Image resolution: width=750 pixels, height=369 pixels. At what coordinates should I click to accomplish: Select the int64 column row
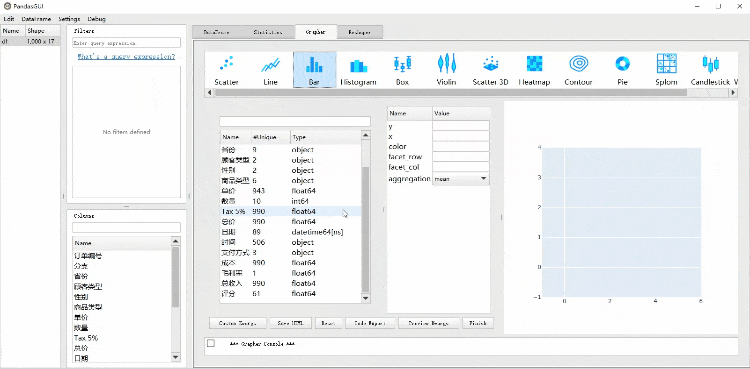click(x=290, y=201)
